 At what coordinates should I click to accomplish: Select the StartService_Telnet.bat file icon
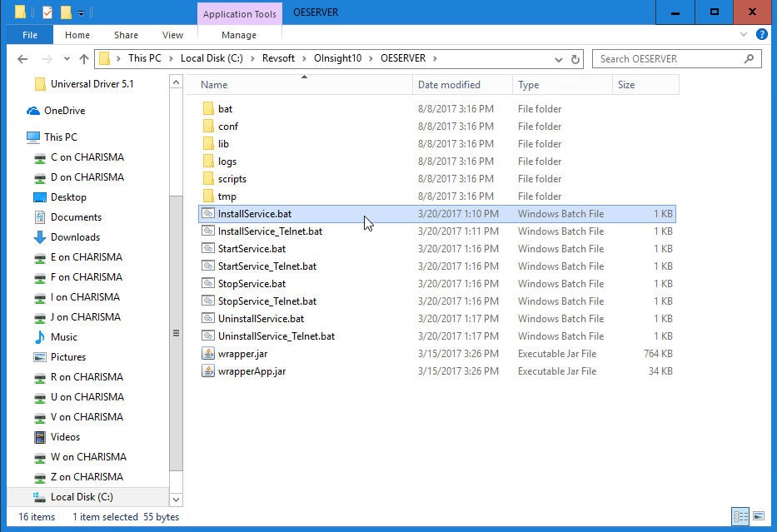click(x=208, y=266)
